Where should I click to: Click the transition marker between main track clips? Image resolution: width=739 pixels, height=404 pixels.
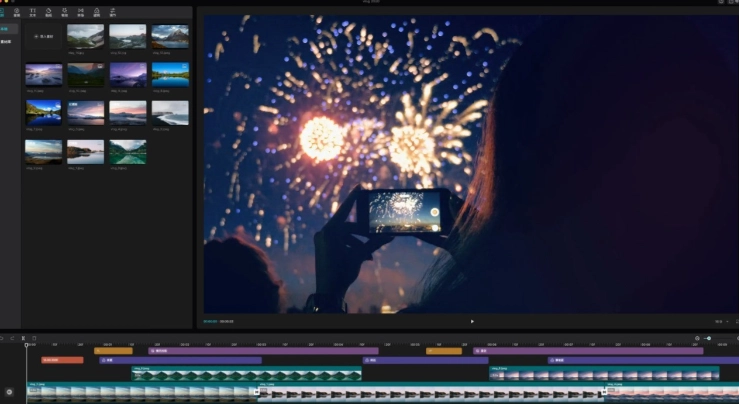click(257, 391)
